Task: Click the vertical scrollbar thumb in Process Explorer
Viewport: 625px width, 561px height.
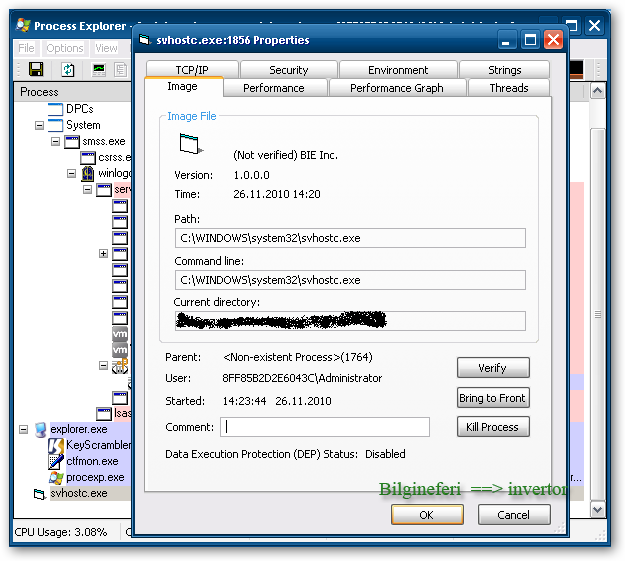Action: (597, 315)
